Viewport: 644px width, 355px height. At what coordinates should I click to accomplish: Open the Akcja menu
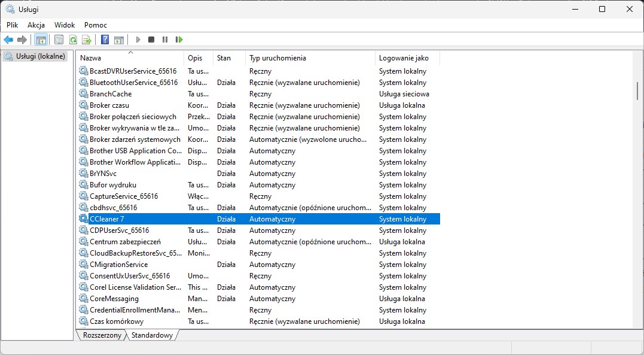(x=36, y=25)
